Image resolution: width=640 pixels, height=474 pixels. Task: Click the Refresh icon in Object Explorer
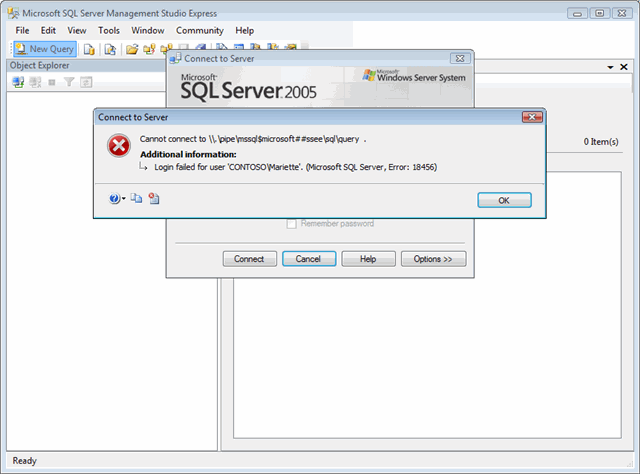click(86, 82)
